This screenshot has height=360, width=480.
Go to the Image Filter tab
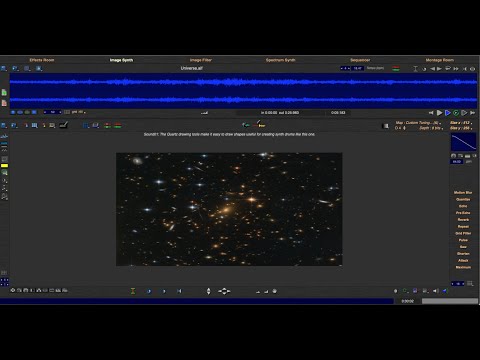point(201,60)
